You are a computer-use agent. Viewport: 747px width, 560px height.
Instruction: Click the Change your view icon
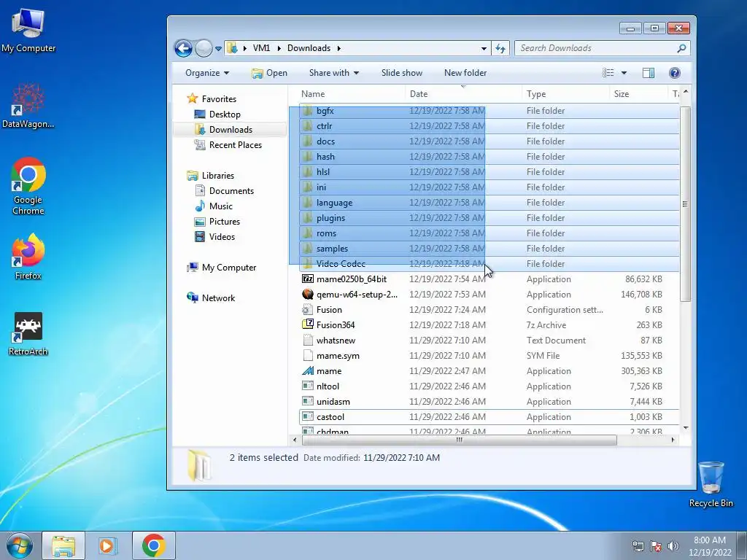(x=608, y=73)
